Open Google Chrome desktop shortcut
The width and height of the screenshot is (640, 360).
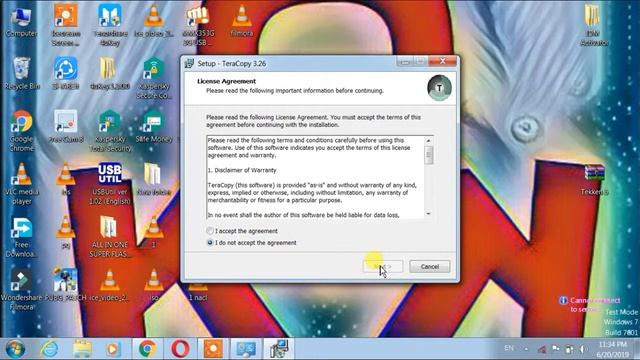pos(22,131)
